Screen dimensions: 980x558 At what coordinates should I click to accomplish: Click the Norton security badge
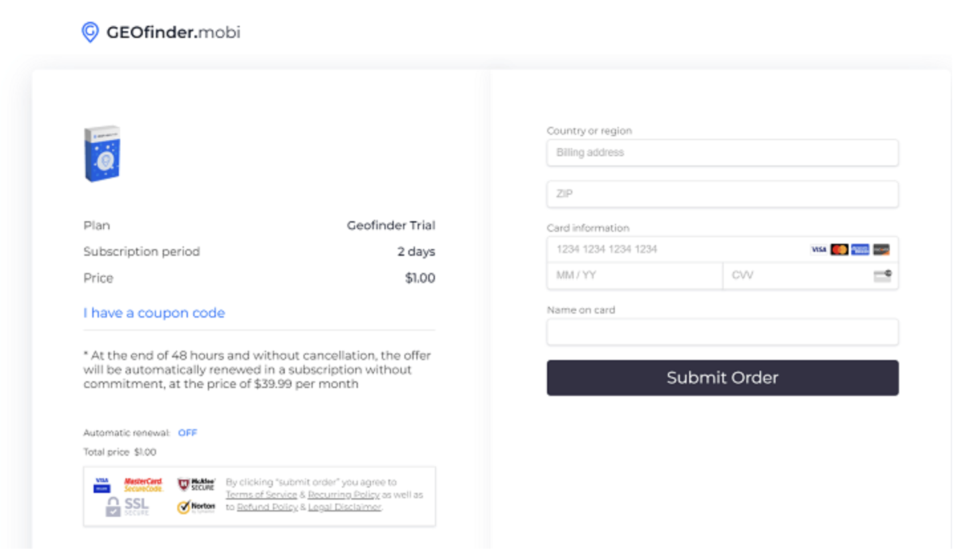196,507
